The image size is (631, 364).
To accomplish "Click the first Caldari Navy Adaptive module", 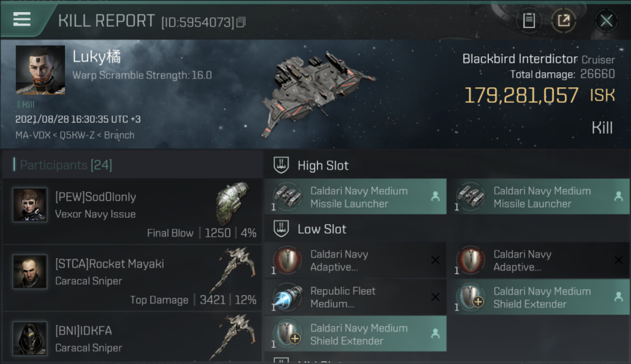I will coord(355,261).
